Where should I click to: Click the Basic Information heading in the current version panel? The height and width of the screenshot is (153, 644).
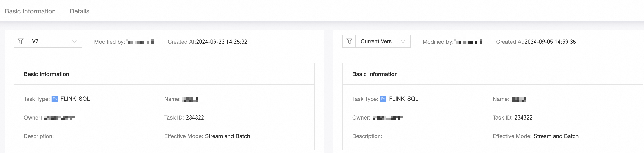pos(375,74)
